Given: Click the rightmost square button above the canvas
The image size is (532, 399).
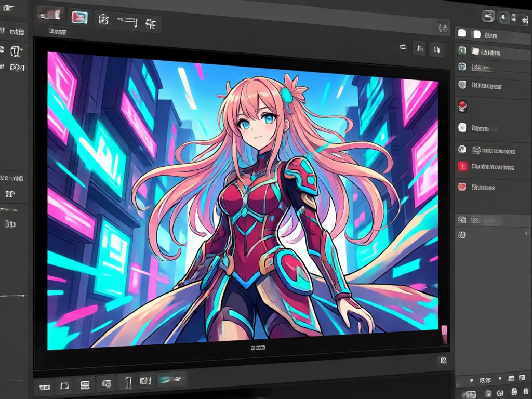Looking at the screenshot, I should 436,50.
